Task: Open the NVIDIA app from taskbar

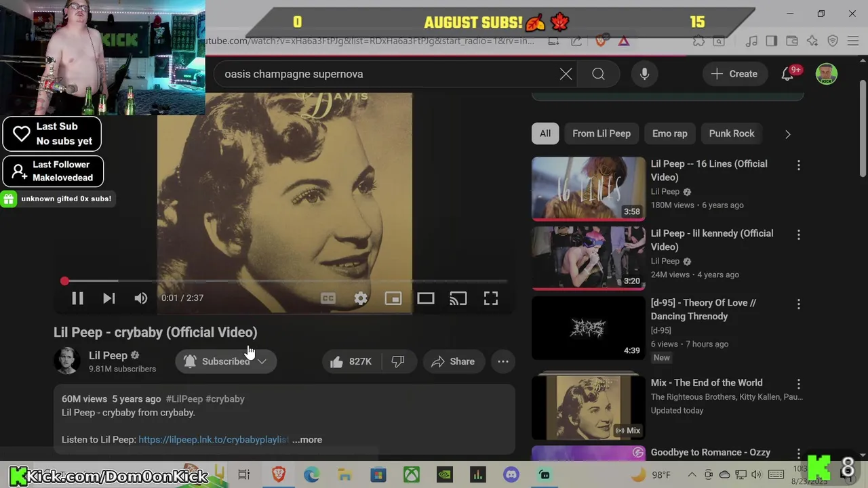Action: pyautogui.click(x=445, y=474)
